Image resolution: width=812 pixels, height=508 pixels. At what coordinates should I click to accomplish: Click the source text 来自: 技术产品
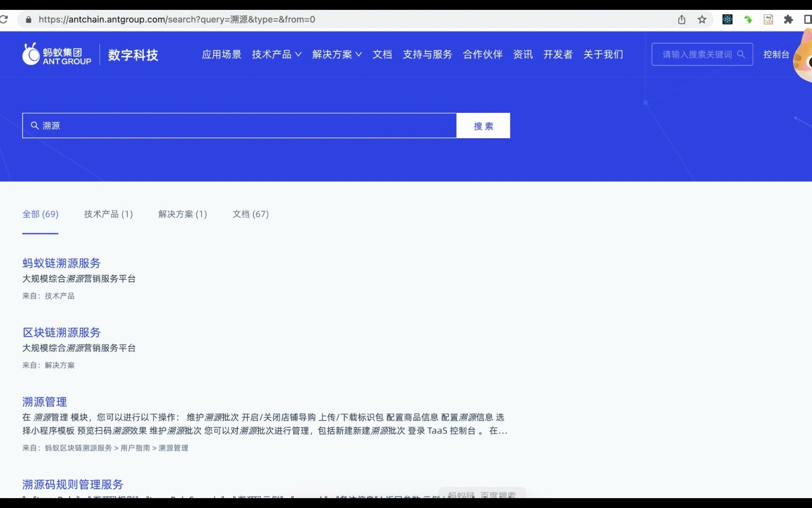(48, 296)
